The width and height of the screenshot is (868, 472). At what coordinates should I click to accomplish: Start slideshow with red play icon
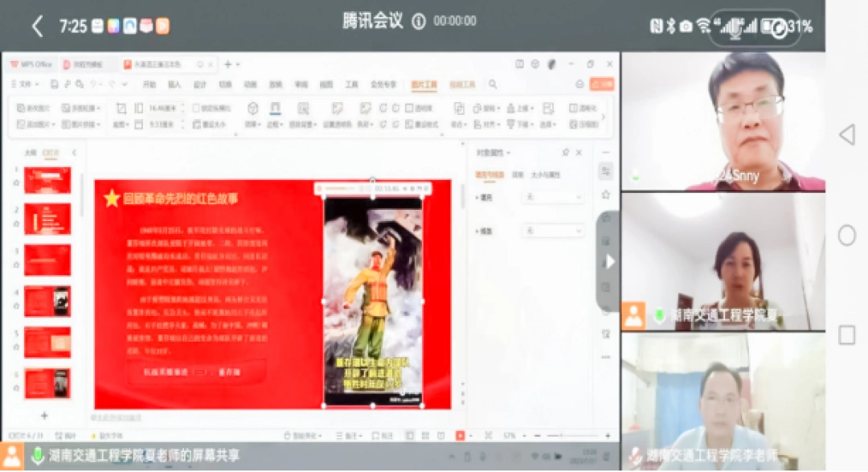(x=461, y=435)
